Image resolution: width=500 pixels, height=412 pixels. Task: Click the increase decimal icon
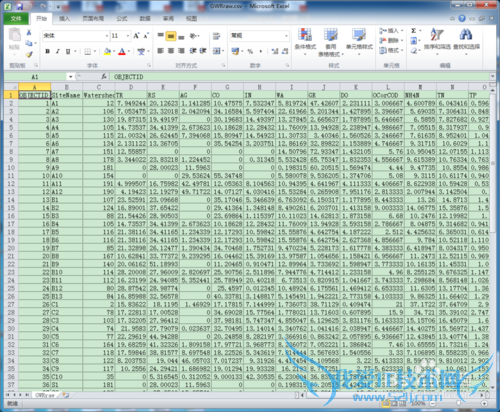coord(275,51)
